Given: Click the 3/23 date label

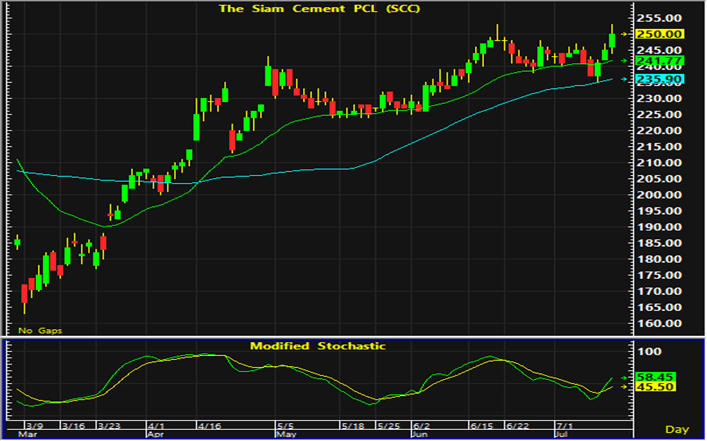Looking at the screenshot, I should pos(110,426).
